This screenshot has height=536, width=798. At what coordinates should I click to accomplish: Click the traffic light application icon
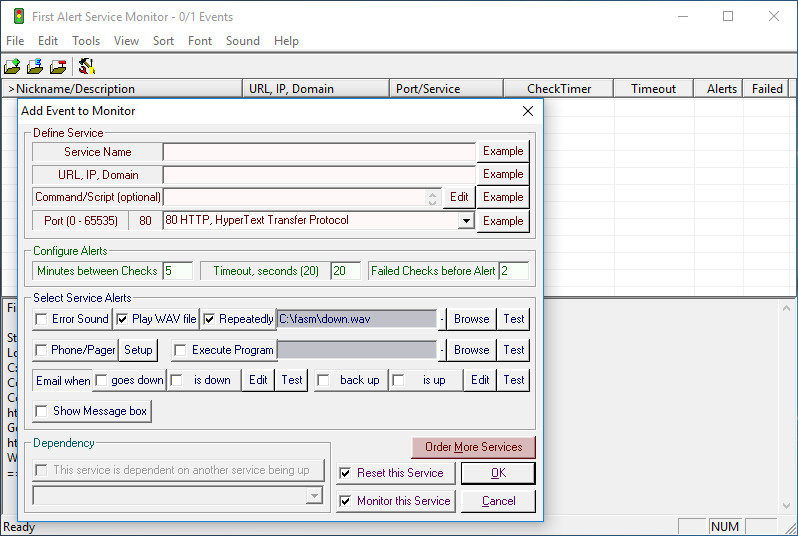19,16
